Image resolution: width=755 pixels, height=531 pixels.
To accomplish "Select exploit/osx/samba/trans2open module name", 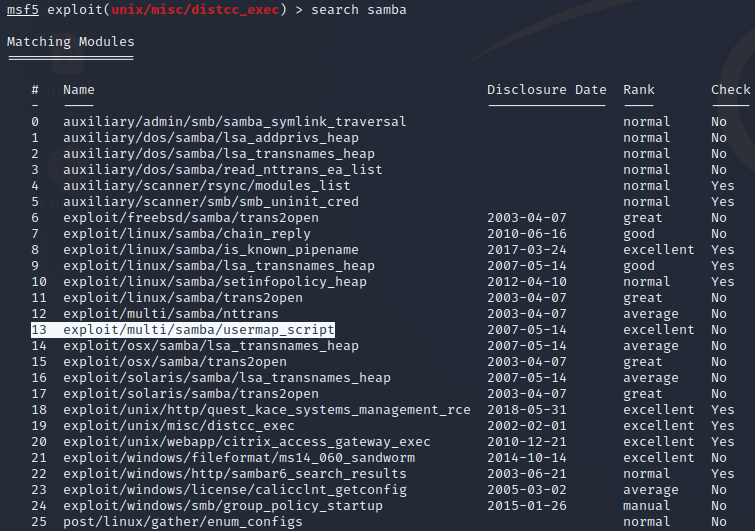I will [x=175, y=362].
